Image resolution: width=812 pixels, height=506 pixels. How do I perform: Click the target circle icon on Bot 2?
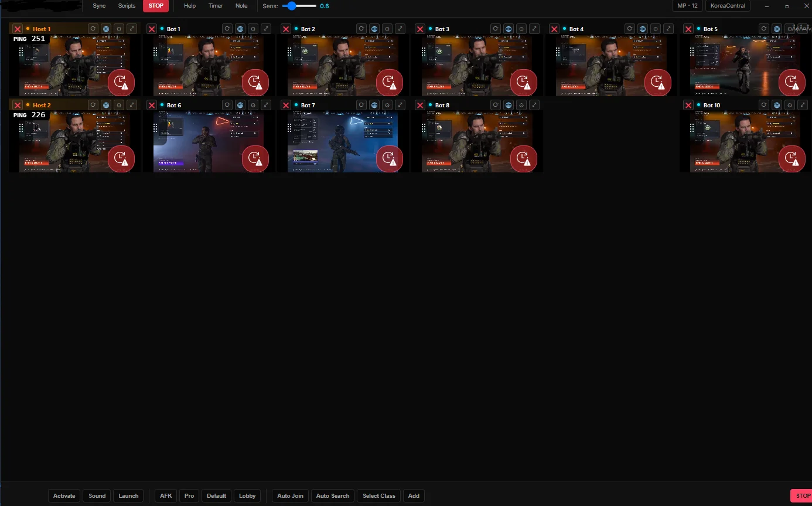pos(387,28)
